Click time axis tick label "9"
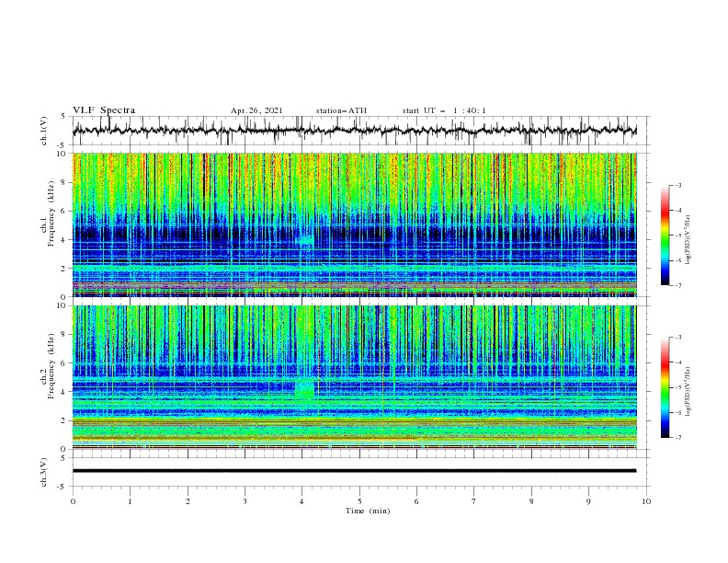 (x=588, y=501)
